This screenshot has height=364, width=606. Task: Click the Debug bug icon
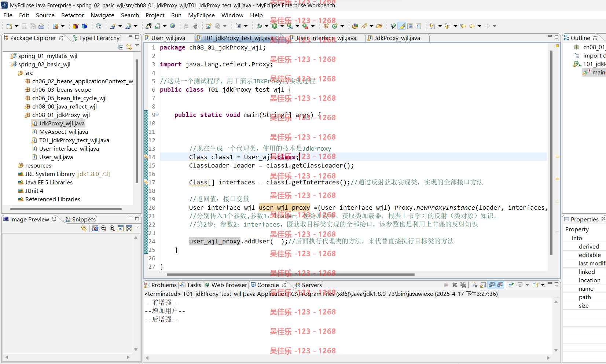(x=259, y=26)
